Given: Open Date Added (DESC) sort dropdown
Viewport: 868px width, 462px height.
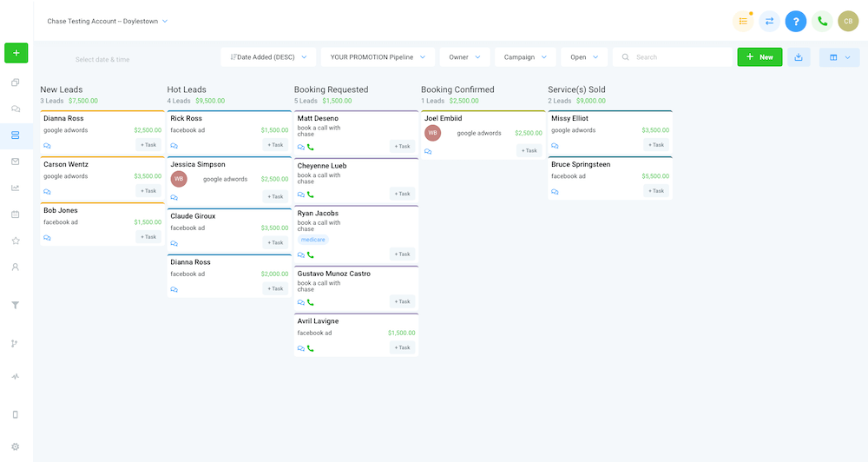Looking at the screenshot, I should 268,57.
